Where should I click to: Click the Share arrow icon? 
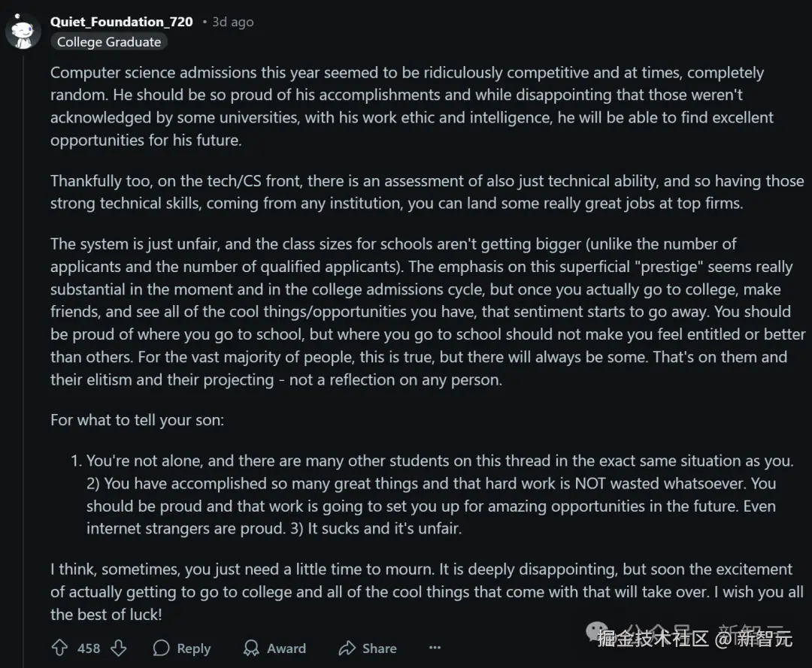tap(347, 648)
